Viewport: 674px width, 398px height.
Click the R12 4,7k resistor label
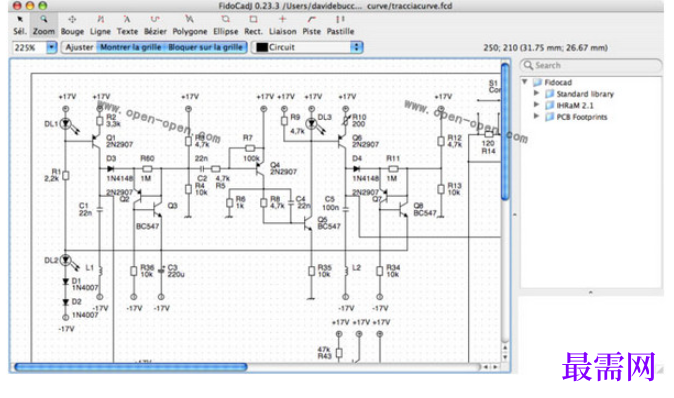pos(454,141)
